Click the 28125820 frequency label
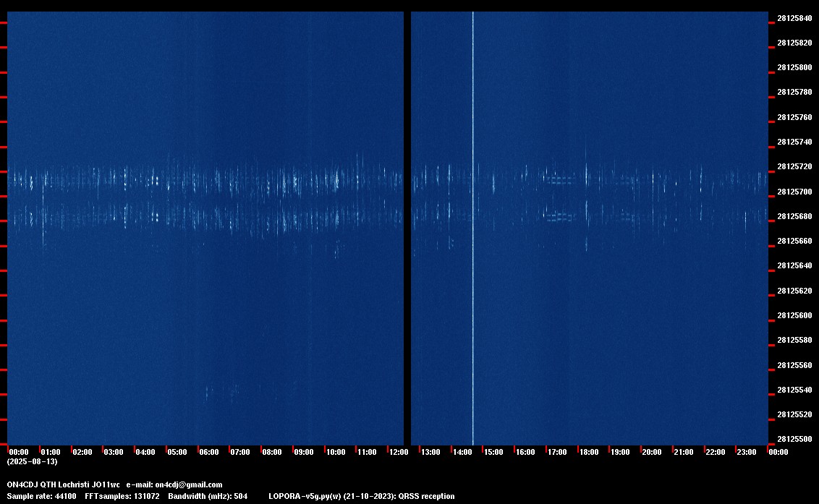The height and width of the screenshot is (504, 819). point(794,43)
